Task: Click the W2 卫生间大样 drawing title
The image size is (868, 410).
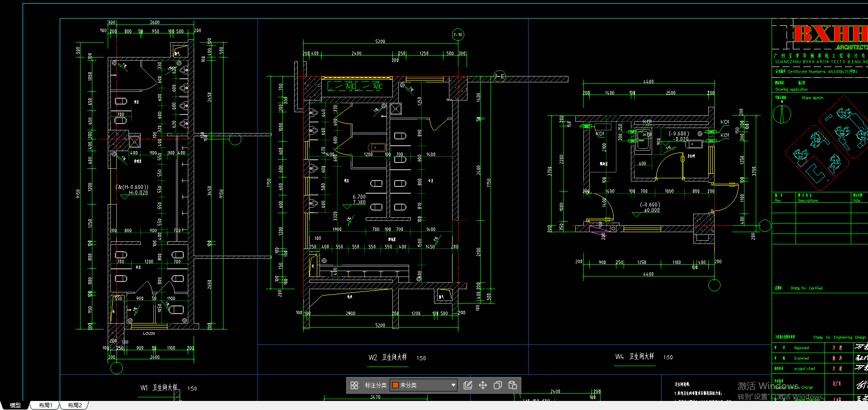Action: coord(387,358)
